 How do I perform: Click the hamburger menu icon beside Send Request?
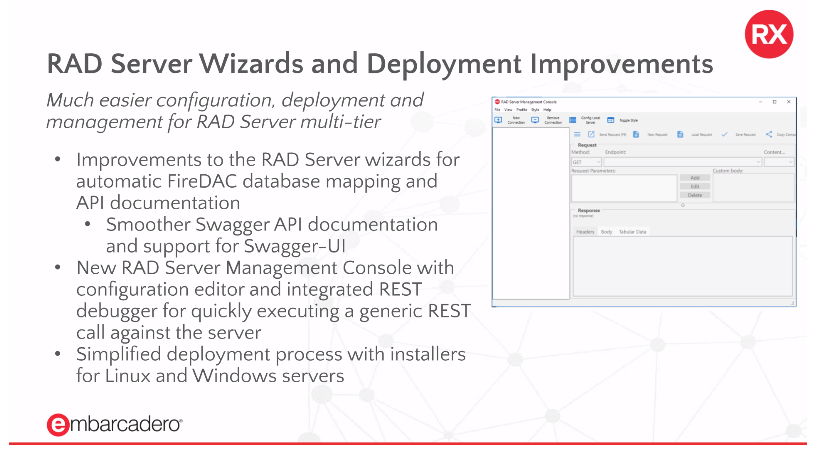pos(577,134)
